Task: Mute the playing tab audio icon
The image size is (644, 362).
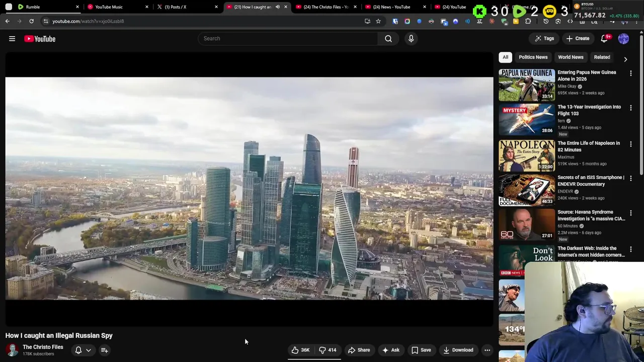Action: pyautogui.click(x=277, y=7)
